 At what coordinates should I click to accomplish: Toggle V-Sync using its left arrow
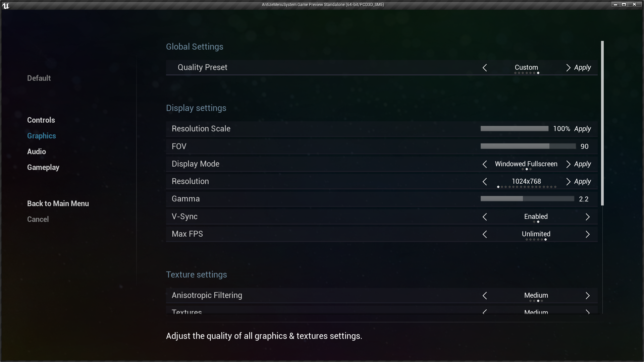click(485, 217)
